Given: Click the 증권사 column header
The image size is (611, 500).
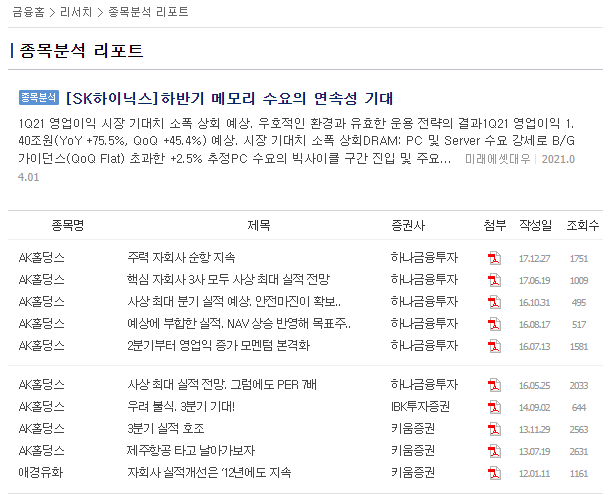Looking at the screenshot, I should click(408, 225).
